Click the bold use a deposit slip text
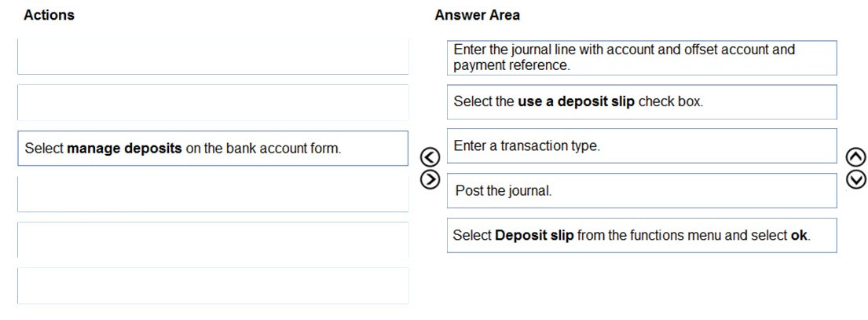The width and height of the screenshot is (868, 320). (577, 102)
